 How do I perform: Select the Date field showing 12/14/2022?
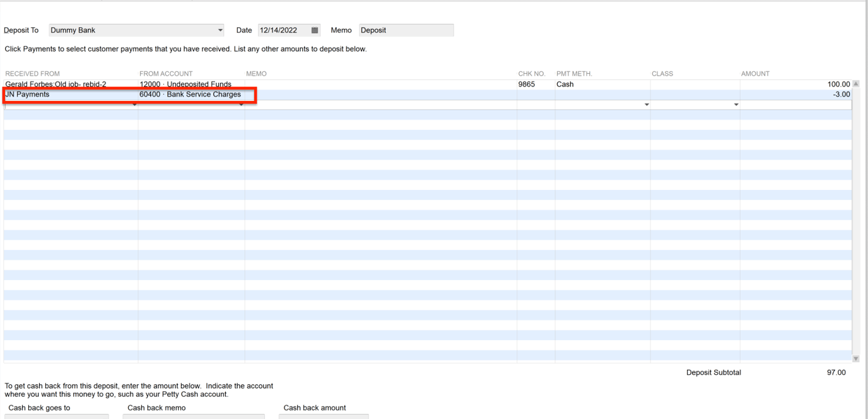[x=285, y=30]
